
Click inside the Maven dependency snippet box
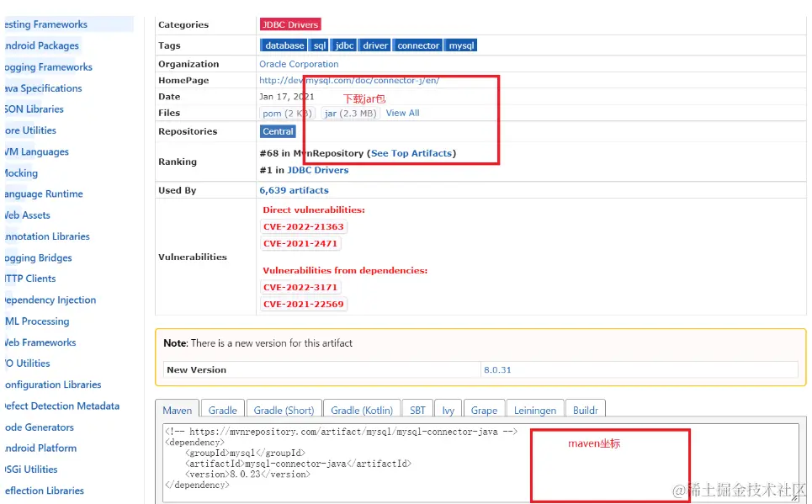point(480,463)
